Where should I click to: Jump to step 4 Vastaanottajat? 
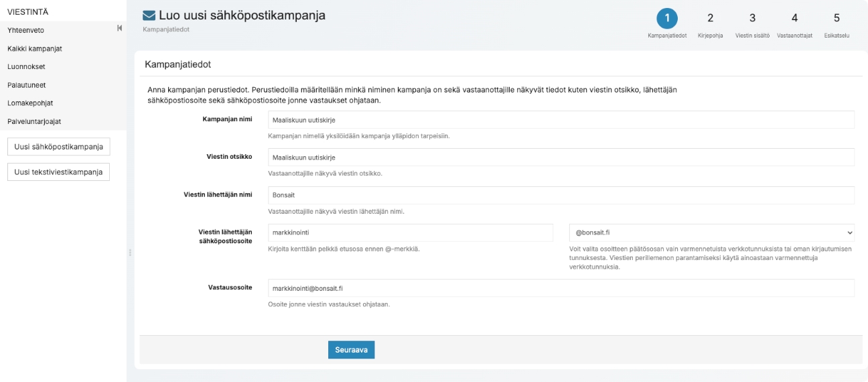coord(794,18)
